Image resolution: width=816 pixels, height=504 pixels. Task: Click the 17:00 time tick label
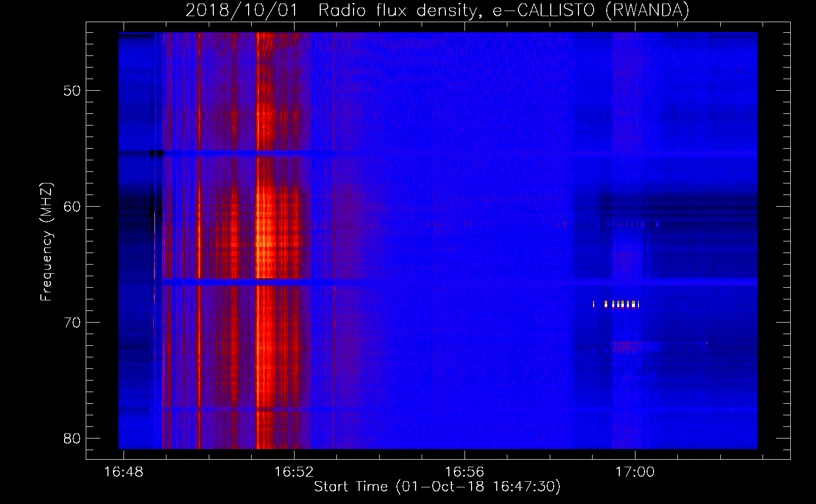(x=635, y=472)
